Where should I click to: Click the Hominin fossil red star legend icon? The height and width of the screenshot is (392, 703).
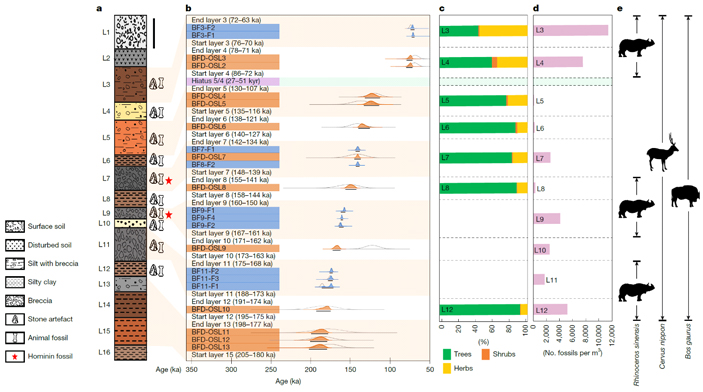pyautogui.click(x=15, y=357)
